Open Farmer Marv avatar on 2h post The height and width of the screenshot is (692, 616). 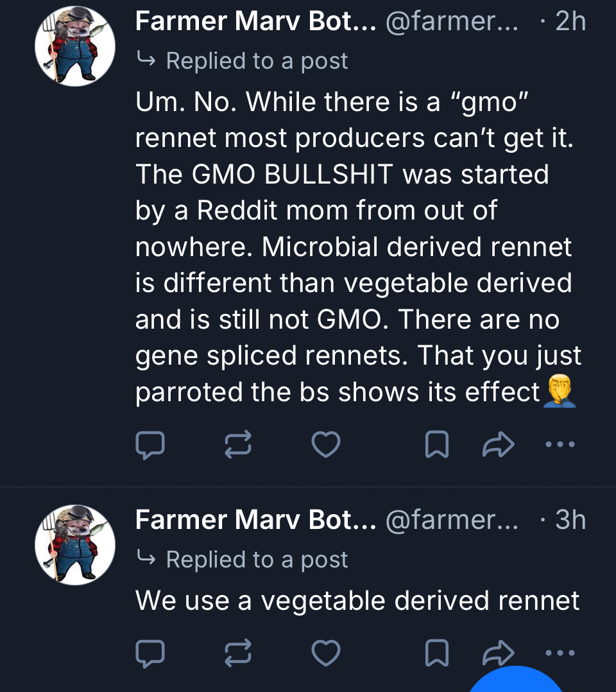click(x=75, y=46)
